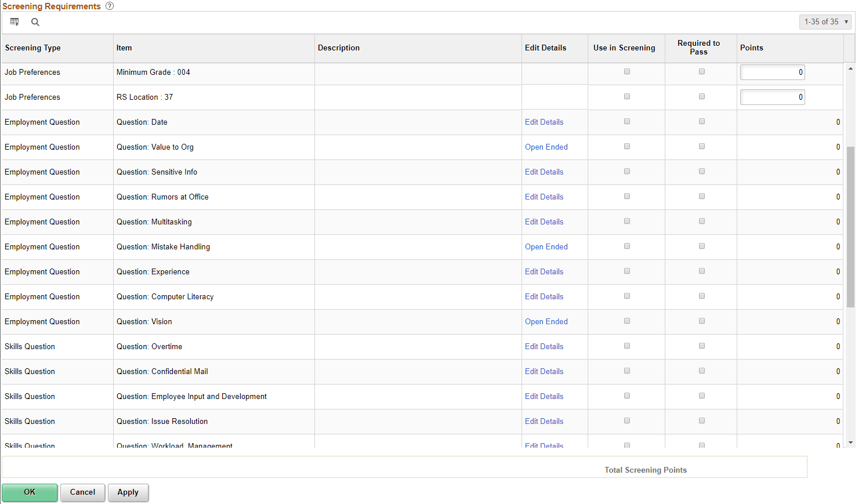This screenshot has width=862, height=504.
Task: Check Required to Pass for RS Location : 37
Action: (701, 96)
